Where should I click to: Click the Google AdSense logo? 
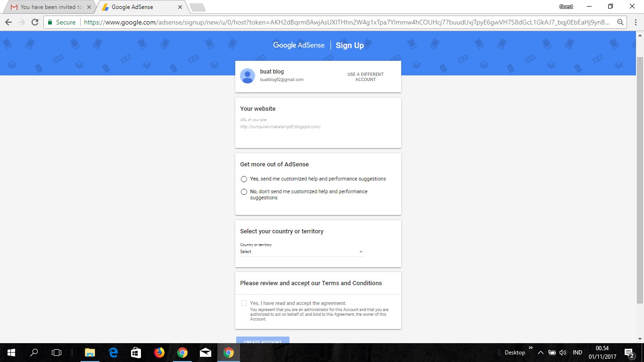299,45
